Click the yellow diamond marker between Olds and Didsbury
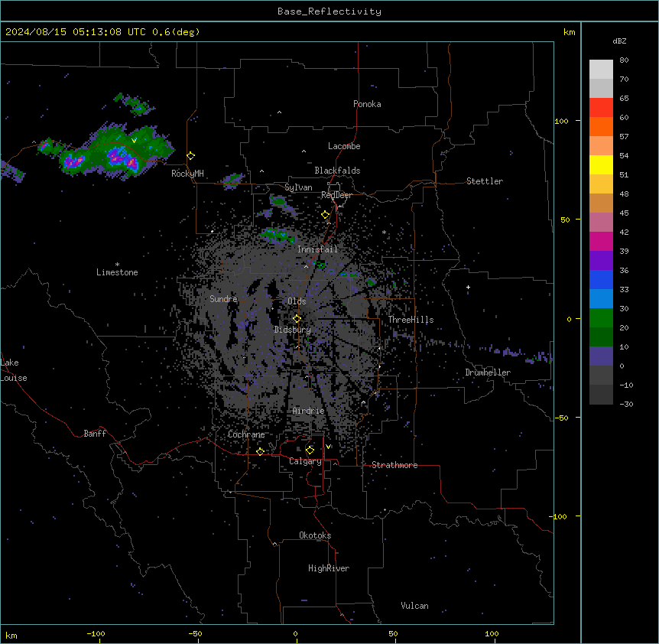 297,319
